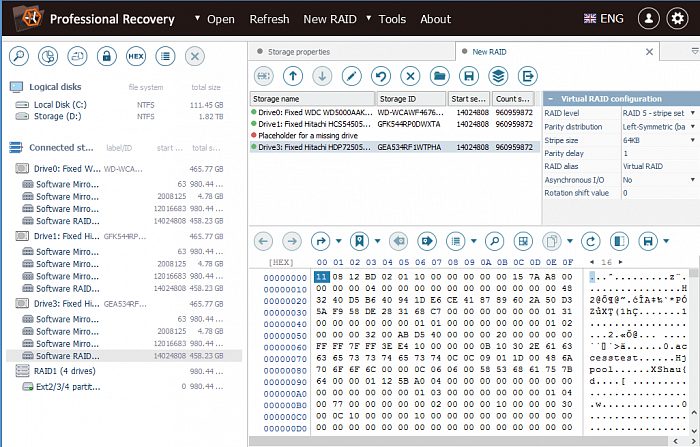
Task: Open dropdown arrow next to hex save icon
Action: [666, 242]
